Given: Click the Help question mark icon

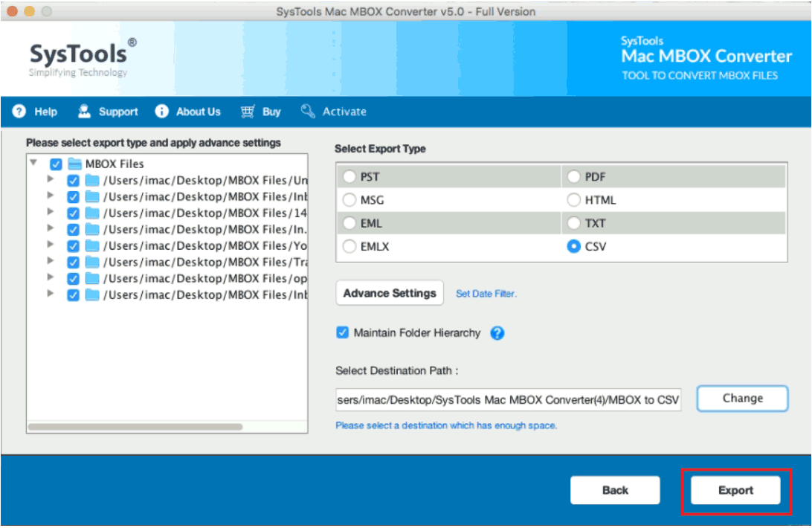Looking at the screenshot, I should pyautogui.click(x=19, y=112).
